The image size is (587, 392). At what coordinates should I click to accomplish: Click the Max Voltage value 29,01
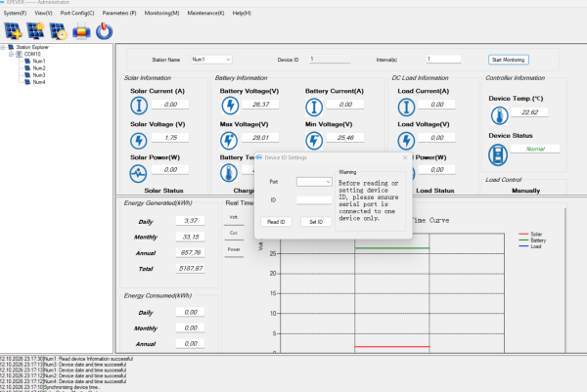(260, 138)
